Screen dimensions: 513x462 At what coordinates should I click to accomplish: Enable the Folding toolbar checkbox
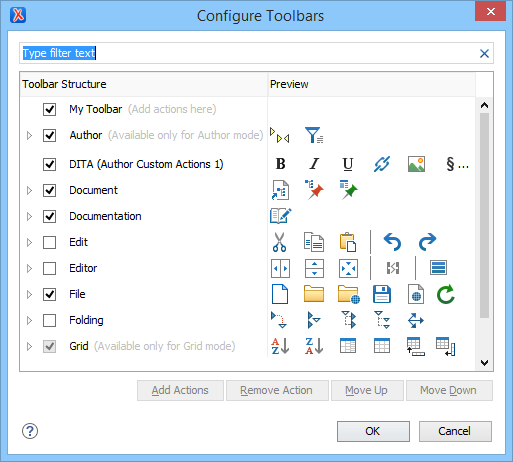tap(49, 320)
